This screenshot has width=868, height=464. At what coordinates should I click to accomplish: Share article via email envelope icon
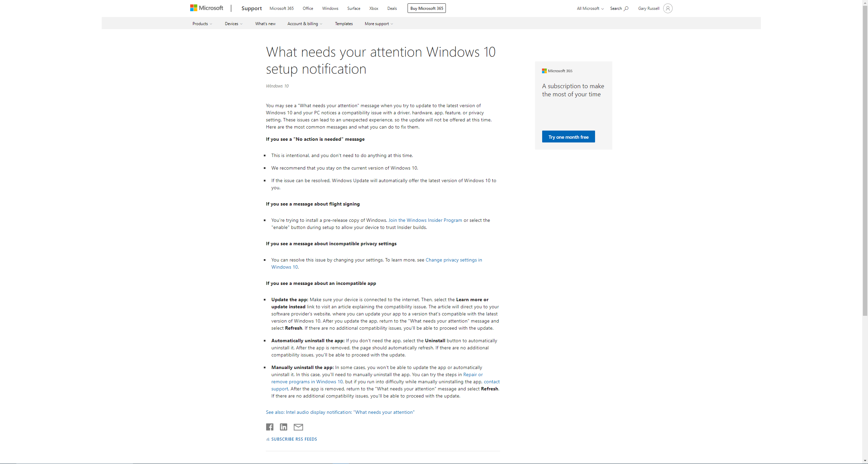[x=298, y=427]
